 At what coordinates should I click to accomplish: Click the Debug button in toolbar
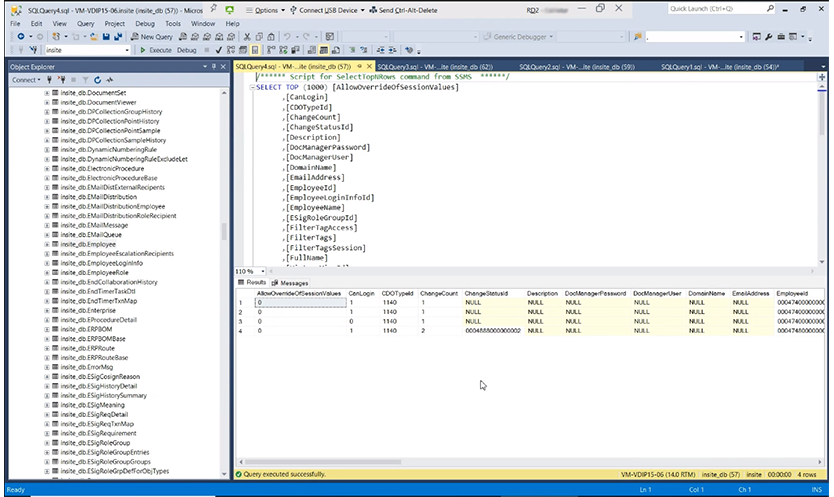[x=186, y=49]
